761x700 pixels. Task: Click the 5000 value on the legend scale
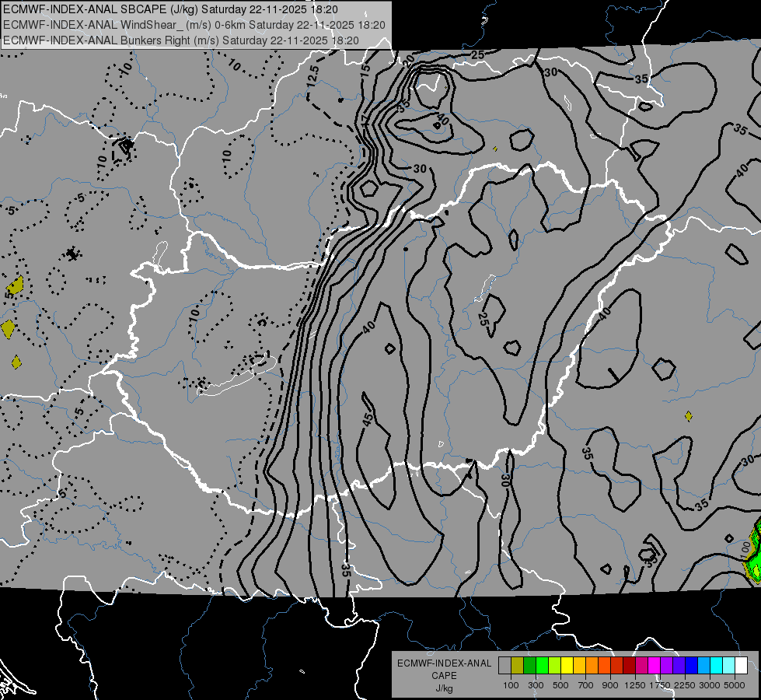735,685
